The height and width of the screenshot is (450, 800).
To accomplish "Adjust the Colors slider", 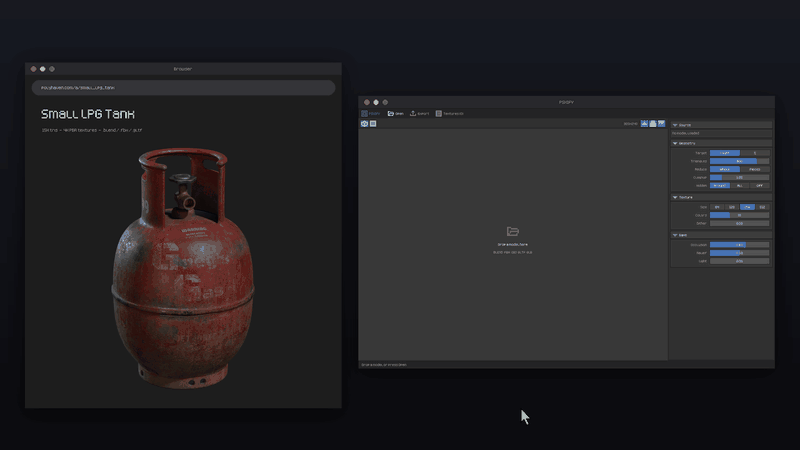I will [740, 215].
